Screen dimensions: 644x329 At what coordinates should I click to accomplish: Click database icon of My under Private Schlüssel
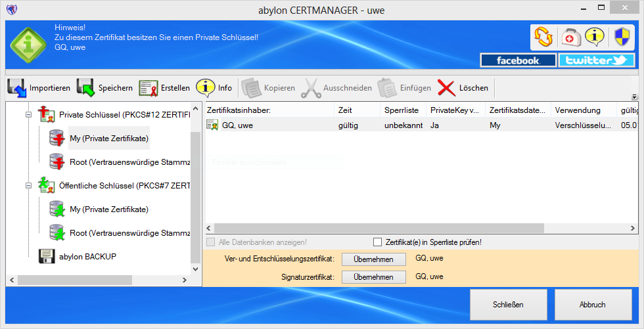point(57,139)
